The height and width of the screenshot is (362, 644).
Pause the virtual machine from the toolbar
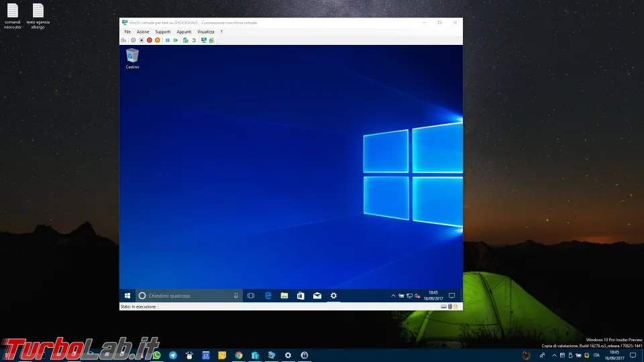(168, 40)
